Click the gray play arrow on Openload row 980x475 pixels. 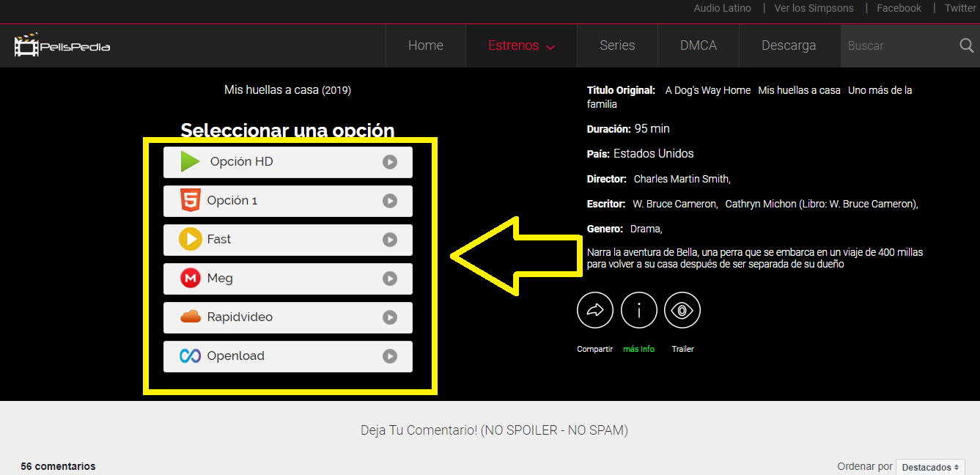point(390,356)
